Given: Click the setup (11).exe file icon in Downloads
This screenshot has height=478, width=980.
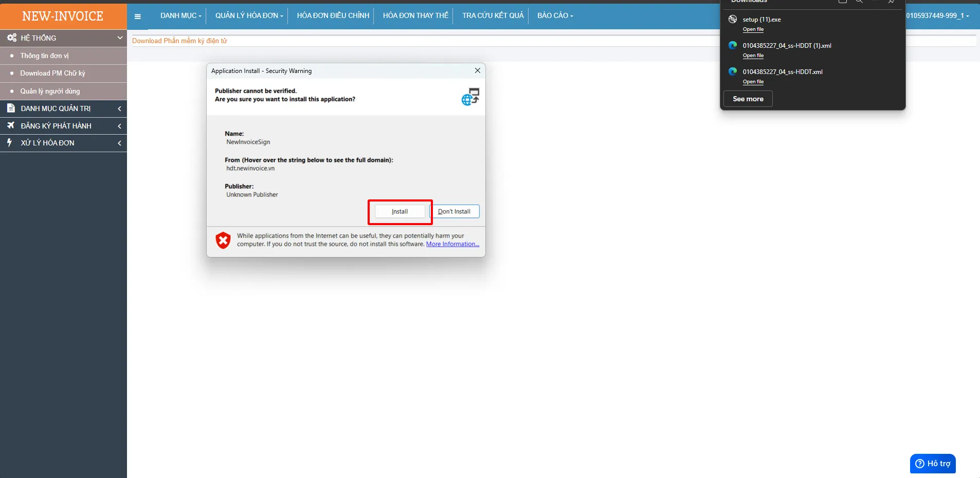Looking at the screenshot, I should [733, 19].
